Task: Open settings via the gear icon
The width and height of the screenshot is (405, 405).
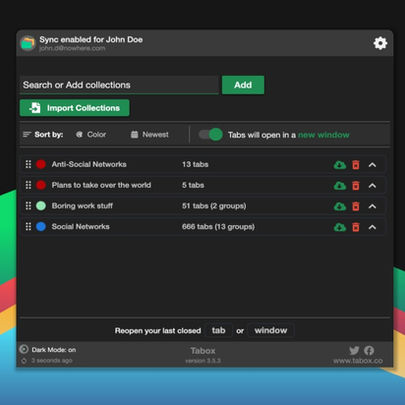Action: coord(380,43)
